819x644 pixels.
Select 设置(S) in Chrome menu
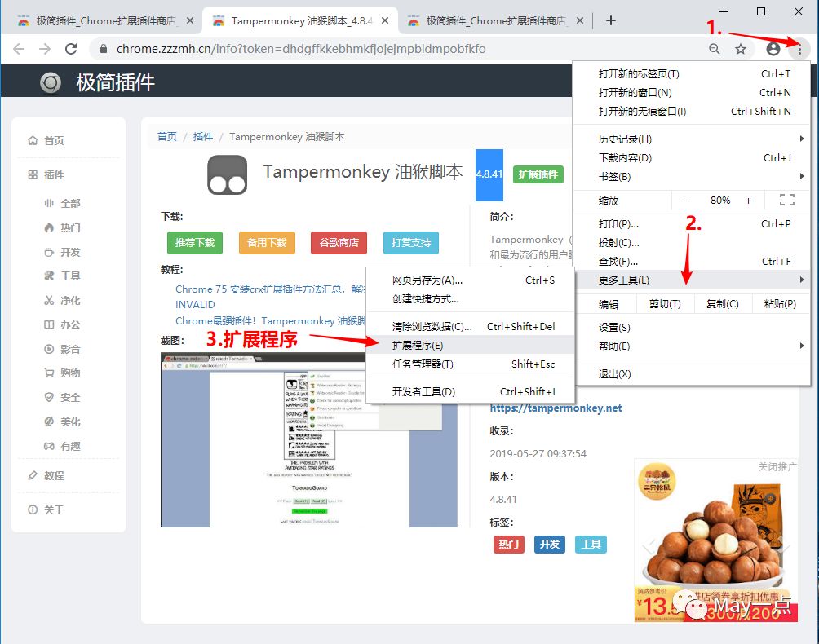coord(692,327)
